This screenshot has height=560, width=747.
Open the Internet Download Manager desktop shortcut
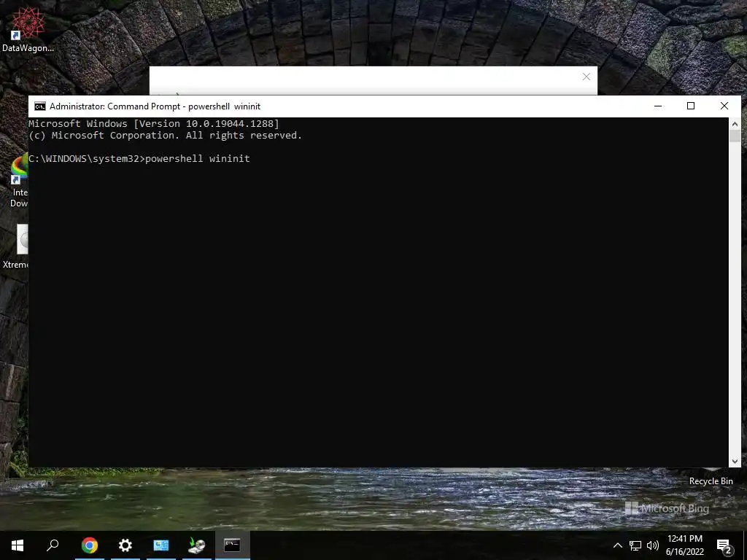point(19,181)
